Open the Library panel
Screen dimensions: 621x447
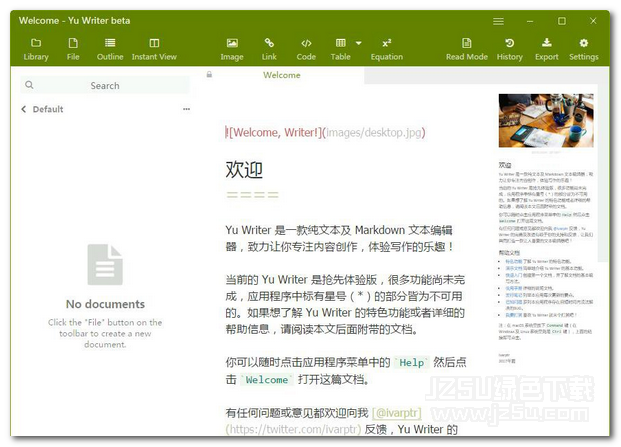pyautogui.click(x=36, y=49)
